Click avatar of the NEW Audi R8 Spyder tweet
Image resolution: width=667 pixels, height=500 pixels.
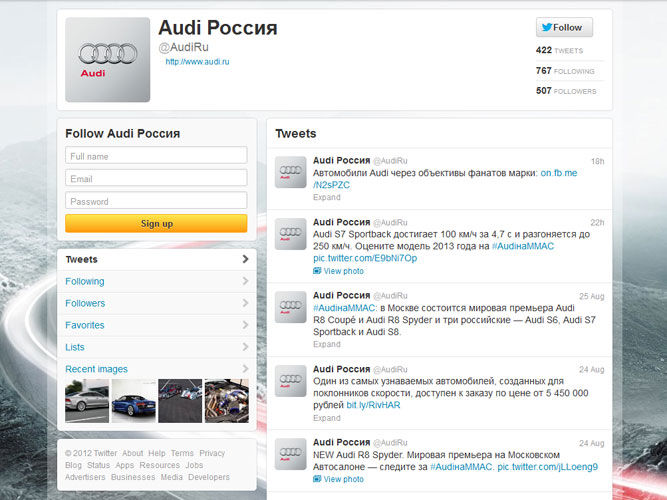[291, 454]
